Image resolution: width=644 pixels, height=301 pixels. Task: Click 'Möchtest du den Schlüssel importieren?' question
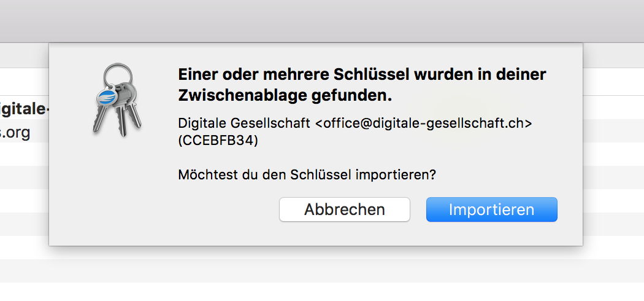click(307, 174)
